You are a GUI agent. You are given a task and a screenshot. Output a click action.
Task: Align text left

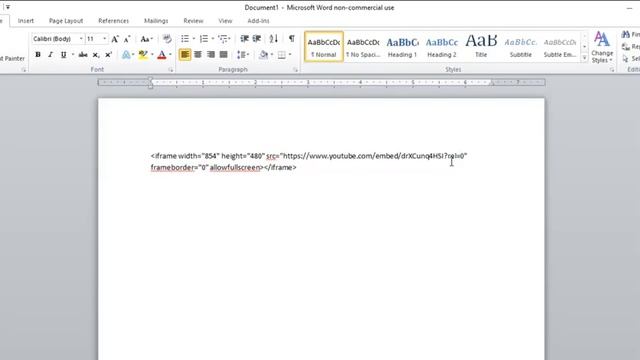[x=185, y=55]
